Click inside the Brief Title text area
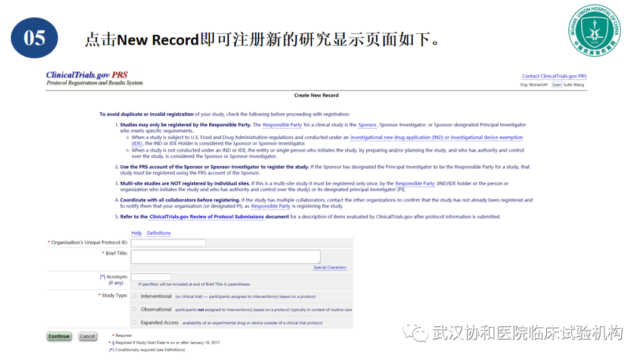 pyautogui.click(x=225, y=256)
